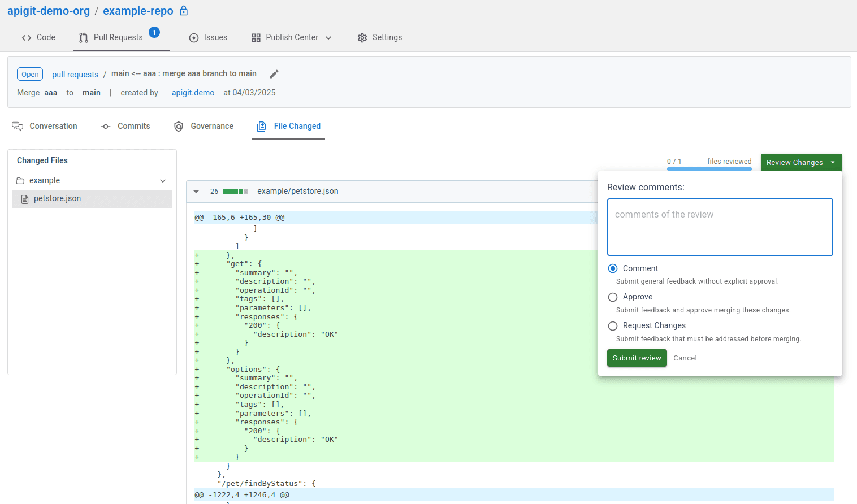The height and width of the screenshot is (504, 857).
Task: Click into the review comments text box
Action: (x=720, y=227)
